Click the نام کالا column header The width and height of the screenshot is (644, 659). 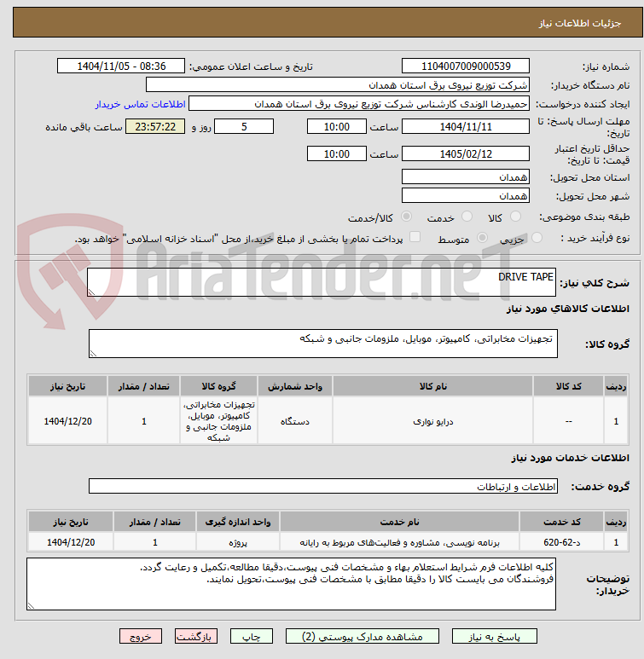[432, 386]
